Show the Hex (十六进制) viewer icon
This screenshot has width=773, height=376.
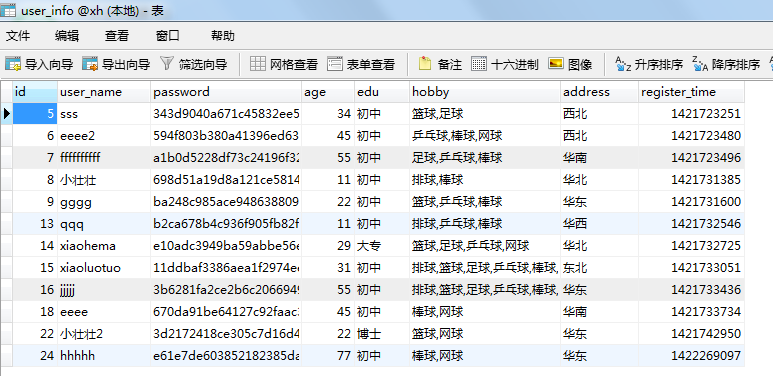[479, 64]
